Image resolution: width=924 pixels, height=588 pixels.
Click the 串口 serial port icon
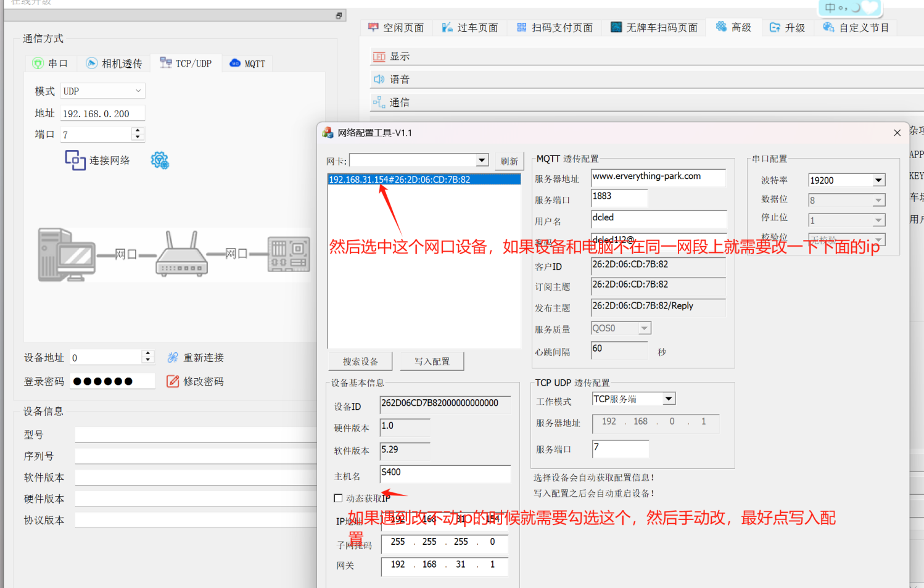pos(38,63)
